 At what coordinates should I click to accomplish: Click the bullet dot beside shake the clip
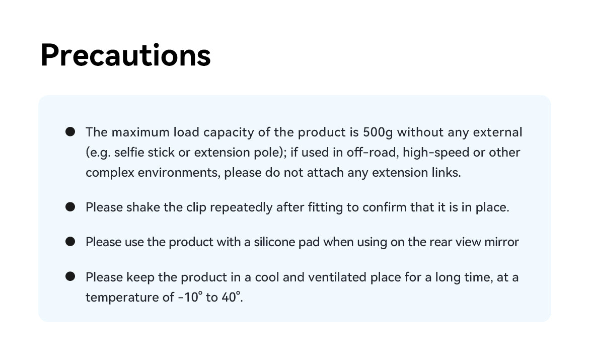click(x=70, y=207)
